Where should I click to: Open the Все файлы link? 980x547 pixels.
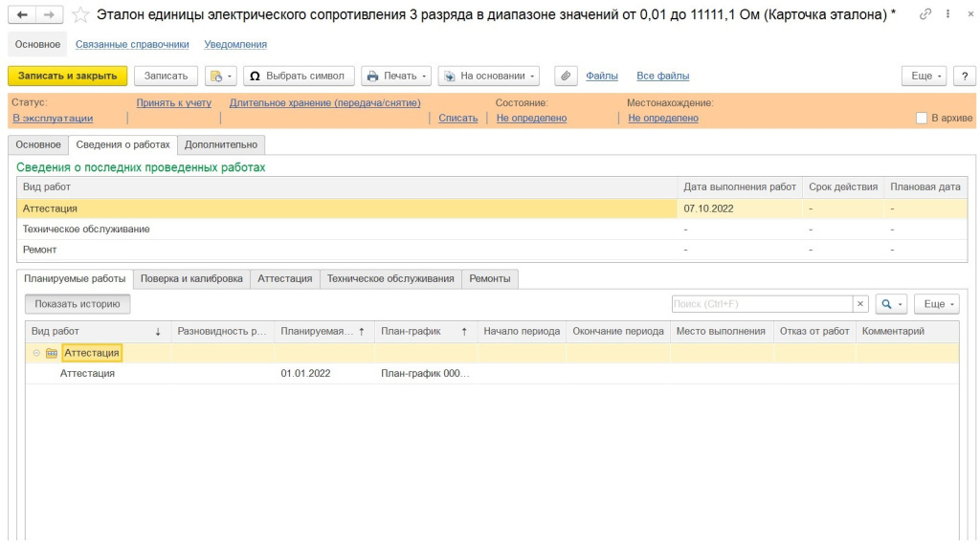pos(662,76)
